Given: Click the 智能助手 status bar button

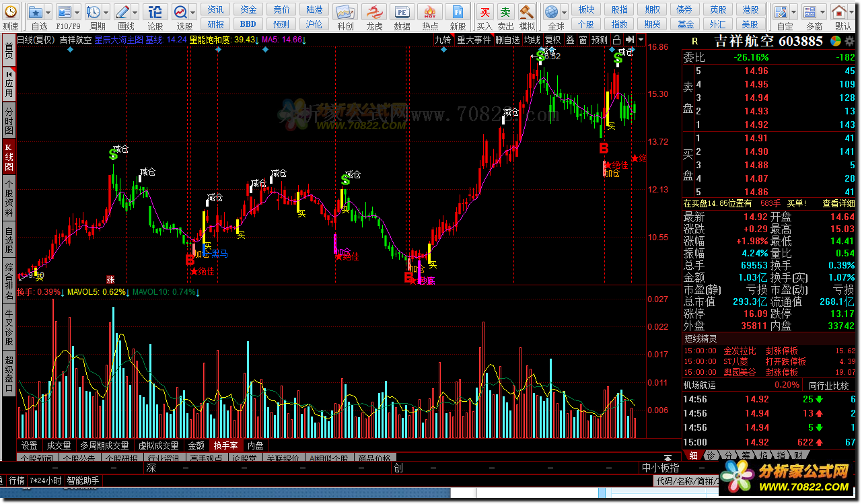Looking at the screenshot, I should click(83, 480).
